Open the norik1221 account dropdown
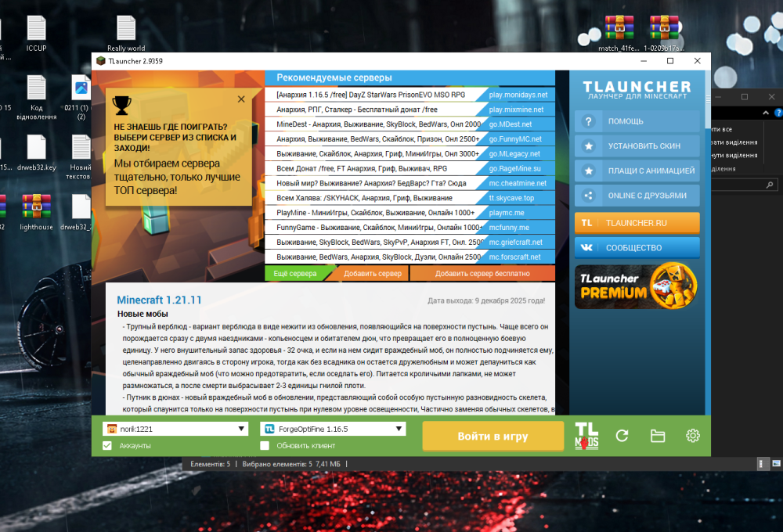Image resolution: width=783 pixels, height=532 pixels. [x=175, y=429]
